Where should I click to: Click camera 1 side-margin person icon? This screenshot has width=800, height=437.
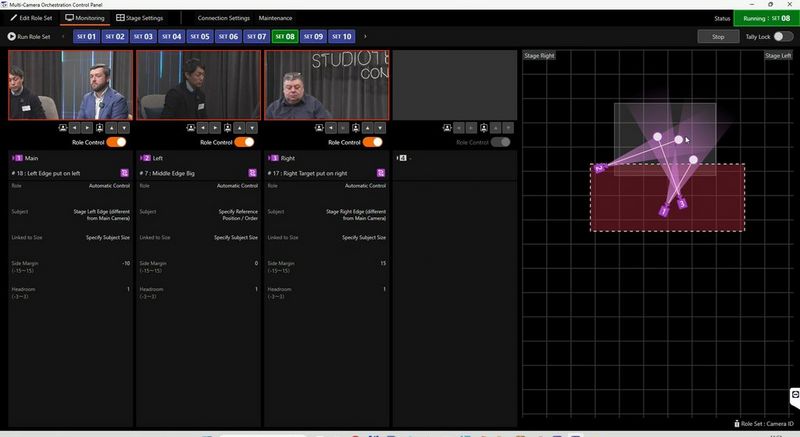(63, 128)
